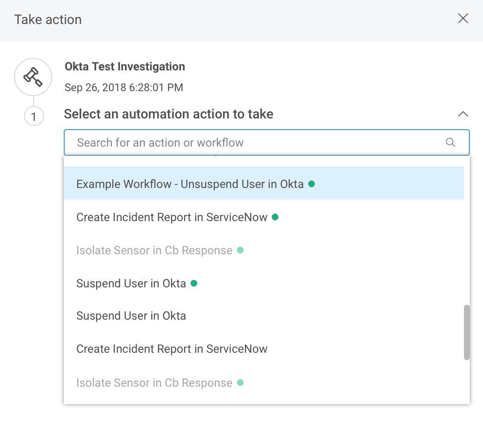Click the step 1 circle marker
The height and width of the screenshot is (448, 483).
(x=34, y=116)
